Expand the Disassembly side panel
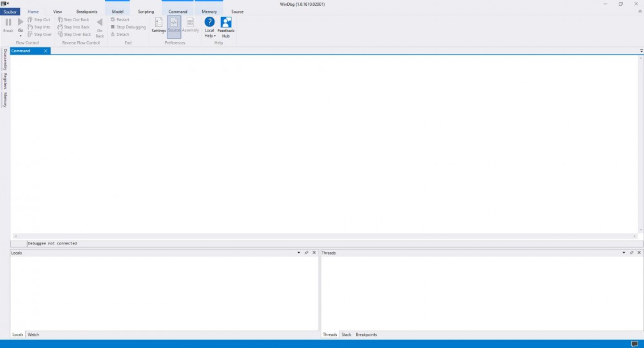 click(x=5, y=59)
